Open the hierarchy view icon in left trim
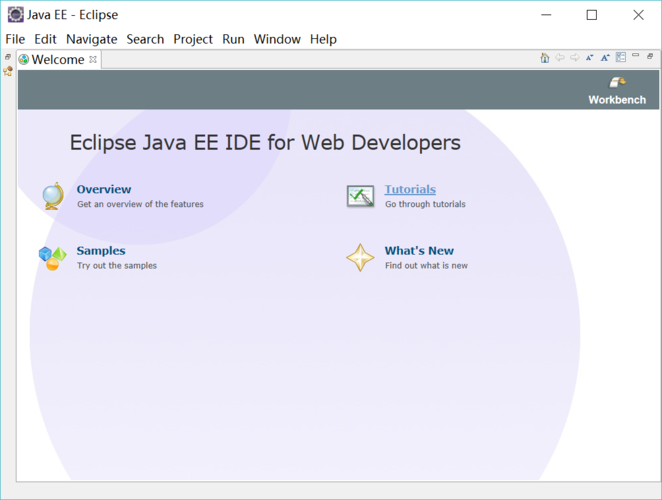Screen dimensions: 662x500 click(x=8, y=71)
